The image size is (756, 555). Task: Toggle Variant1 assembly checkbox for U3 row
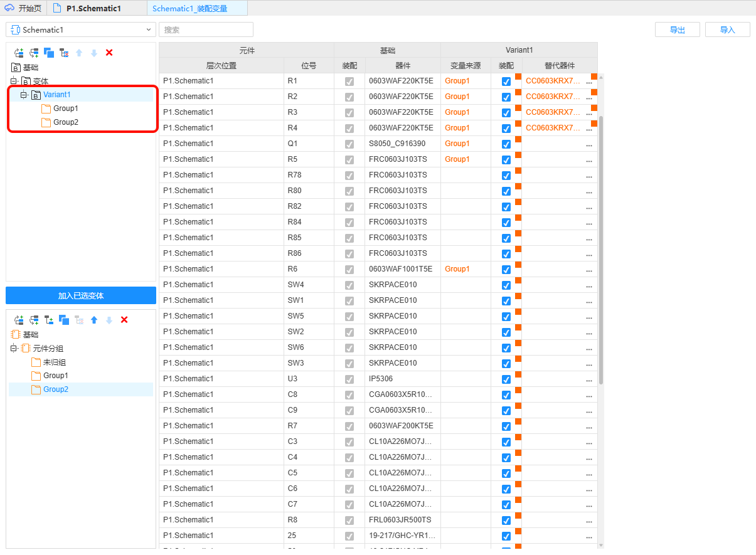pos(506,379)
